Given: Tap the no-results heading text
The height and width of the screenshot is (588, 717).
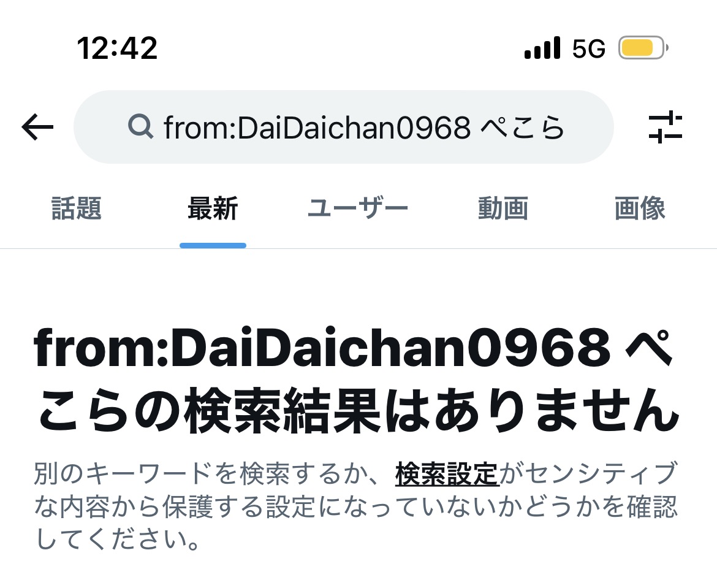Looking at the screenshot, I should [x=356, y=380].
